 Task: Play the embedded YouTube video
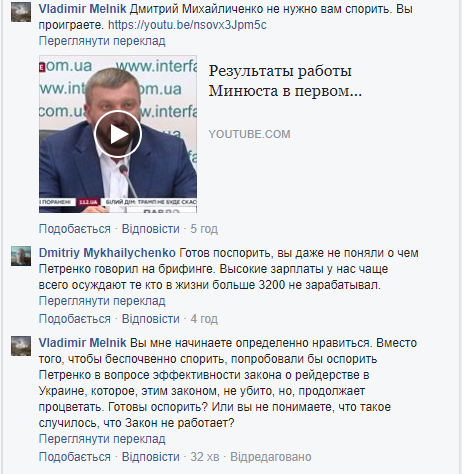[118, 134]
